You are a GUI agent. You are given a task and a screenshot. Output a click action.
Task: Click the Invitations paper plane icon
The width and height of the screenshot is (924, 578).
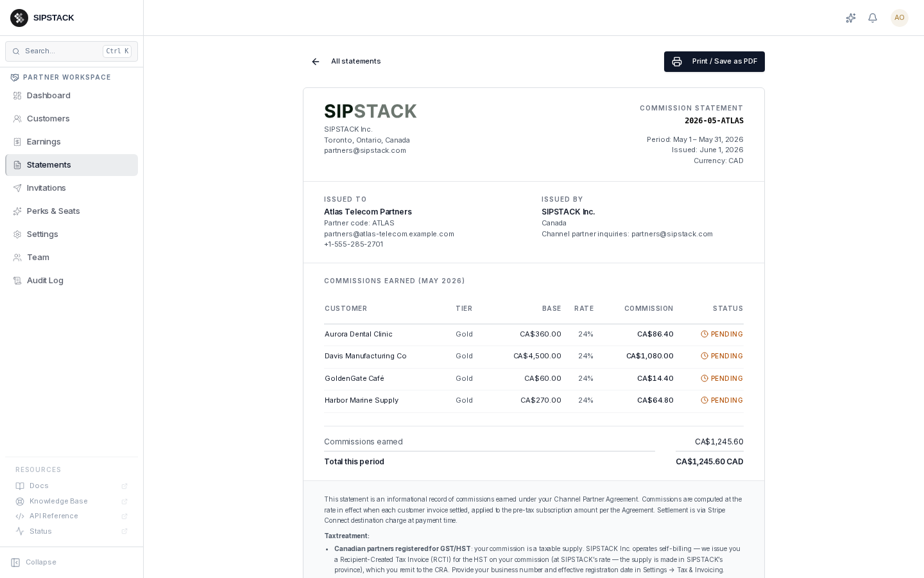17,188
